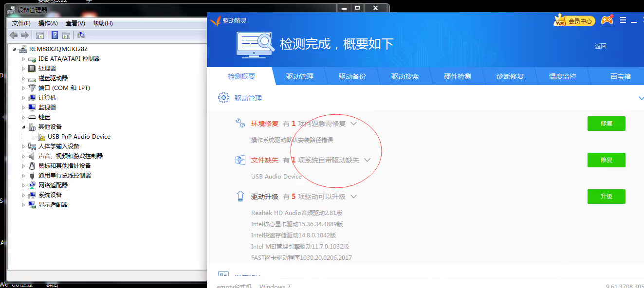
Task: Open the 文件(F) menu in Device Manager
Action: point(21,23)
